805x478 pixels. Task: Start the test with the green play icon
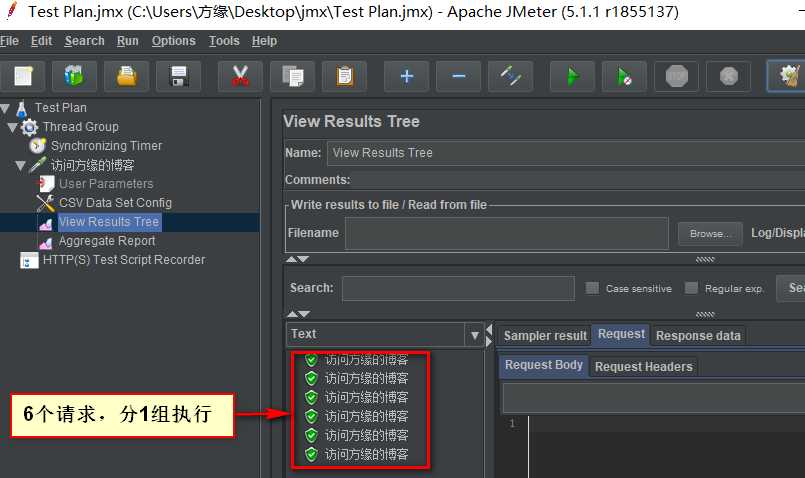coord(572,77)
